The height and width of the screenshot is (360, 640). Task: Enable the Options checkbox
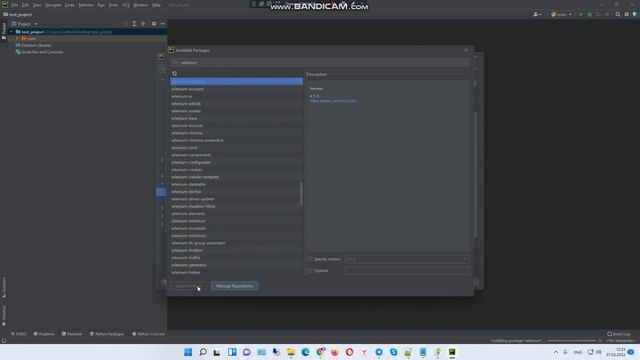(310, 271)
